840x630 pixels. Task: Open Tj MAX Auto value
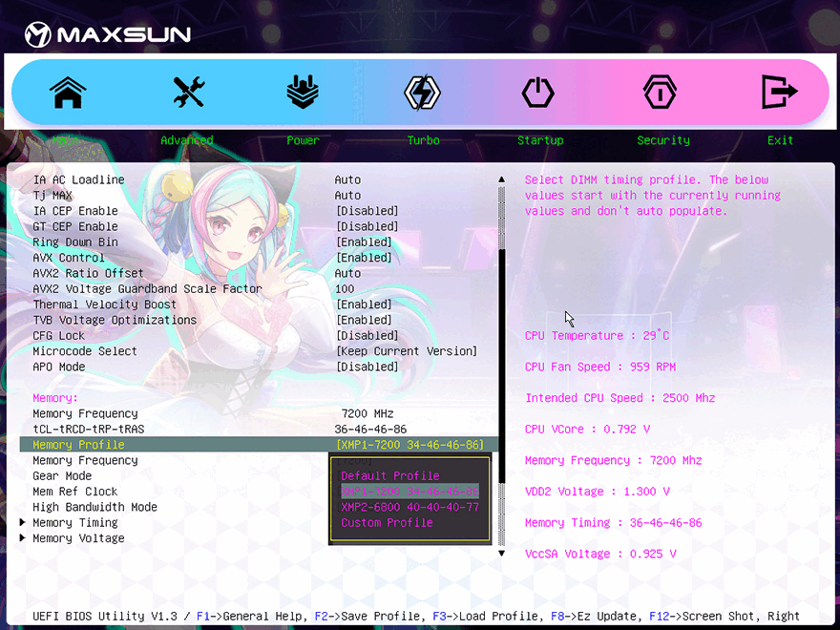(x=347, y=196)
